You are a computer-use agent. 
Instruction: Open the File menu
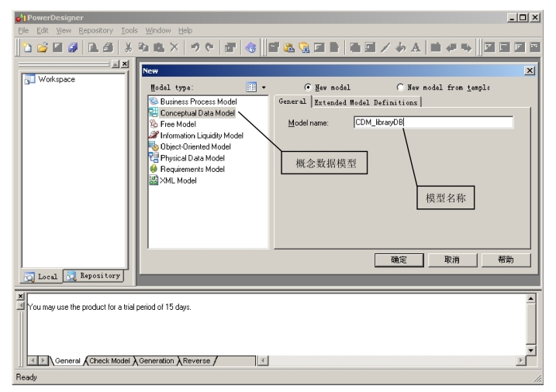[x=23, y=30]
